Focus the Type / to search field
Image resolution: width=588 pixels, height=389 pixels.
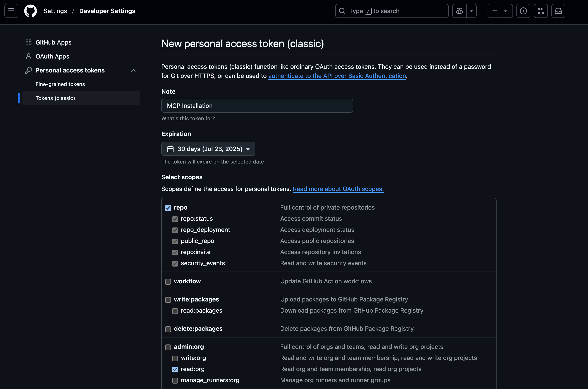pyautogui.click(x=392, y=11)
